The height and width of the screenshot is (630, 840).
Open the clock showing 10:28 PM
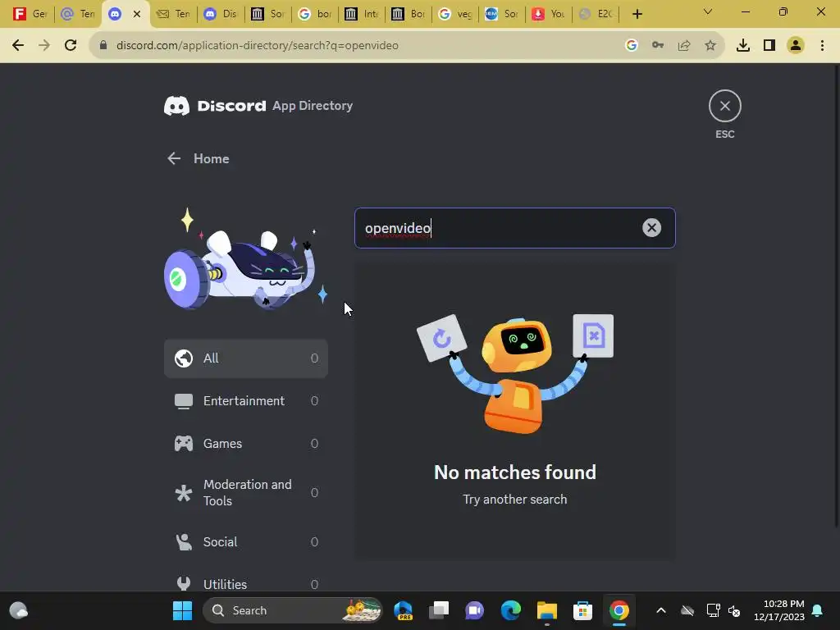click(x=779, y=610)
